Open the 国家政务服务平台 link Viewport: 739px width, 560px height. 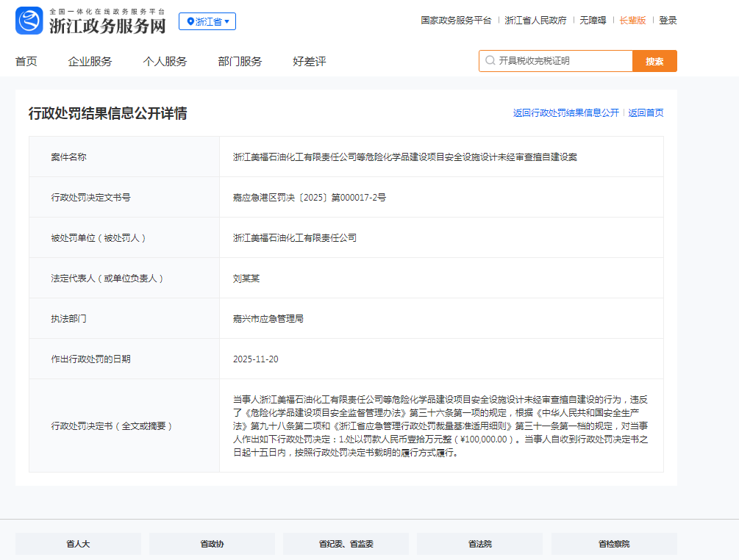[x=456, y=21]
